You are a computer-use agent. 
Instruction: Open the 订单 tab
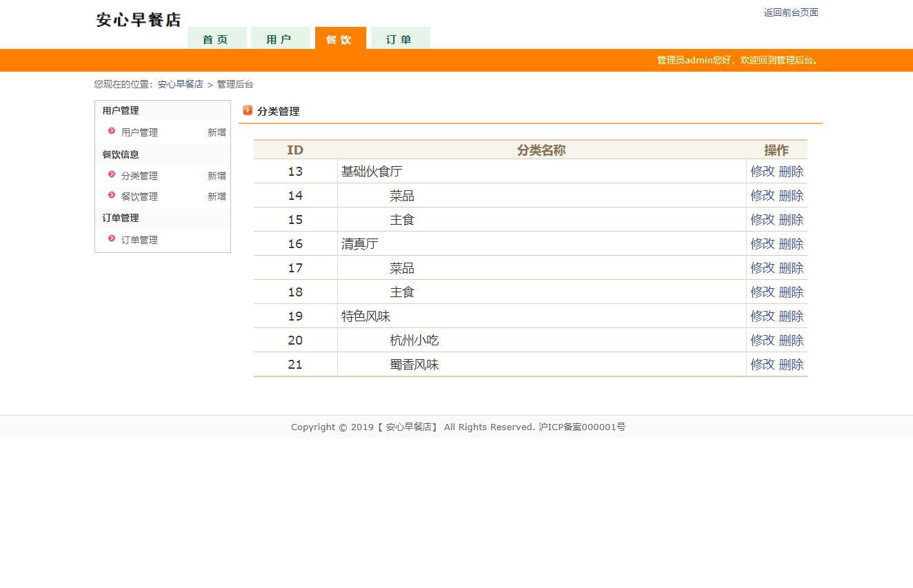pyautogui.click(x=400, y=39)
